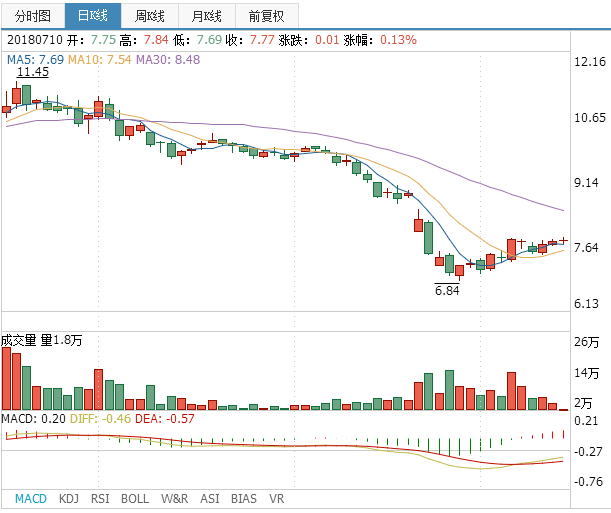Click the DIFF: -0.46 value label
This screenshot has width=611, height=513.
[x=101, y=419]
